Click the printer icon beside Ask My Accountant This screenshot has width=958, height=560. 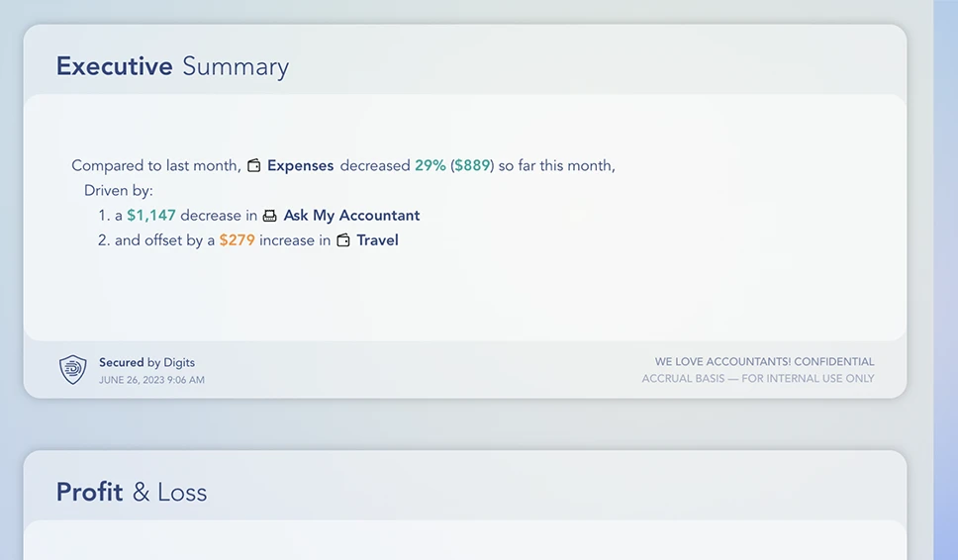[269, 216]
